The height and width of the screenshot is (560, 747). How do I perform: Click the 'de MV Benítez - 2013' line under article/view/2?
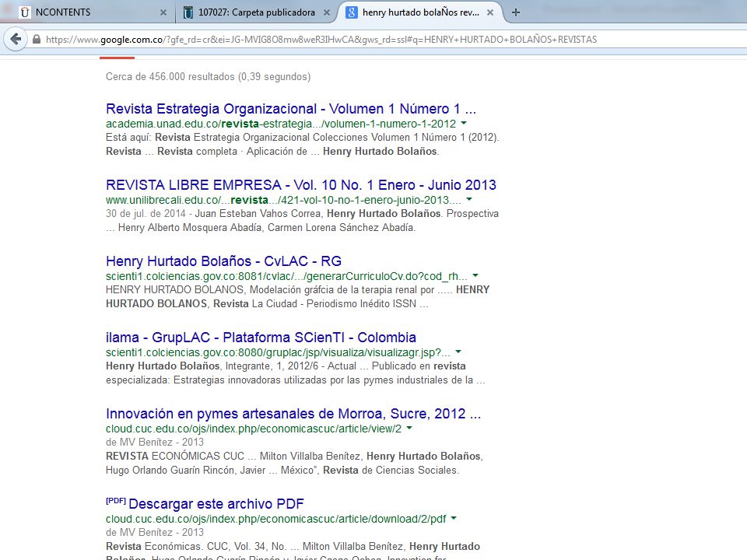pos(155,442)
